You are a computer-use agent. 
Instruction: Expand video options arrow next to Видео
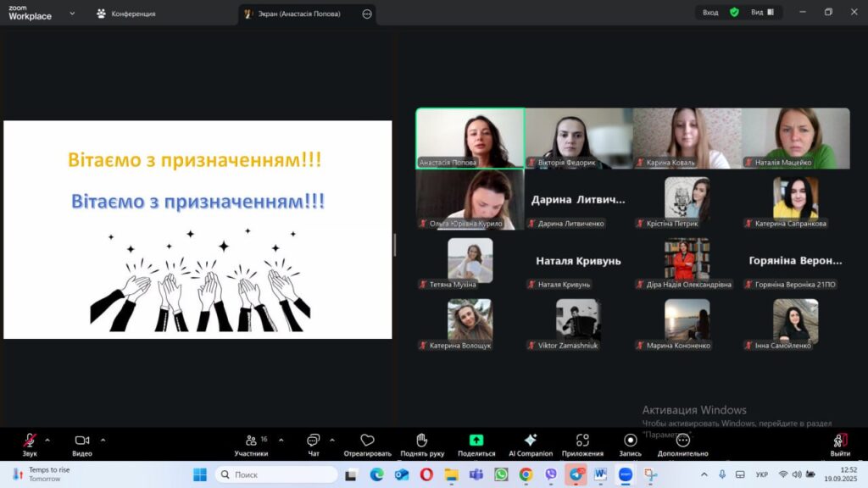[103, 440]
